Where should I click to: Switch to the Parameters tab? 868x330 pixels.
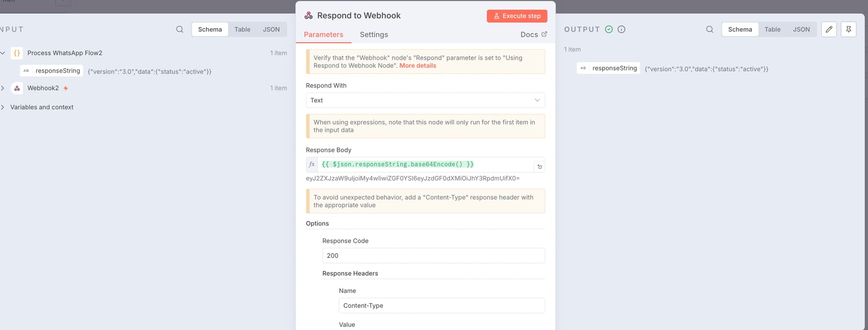[x=324, y=35]
